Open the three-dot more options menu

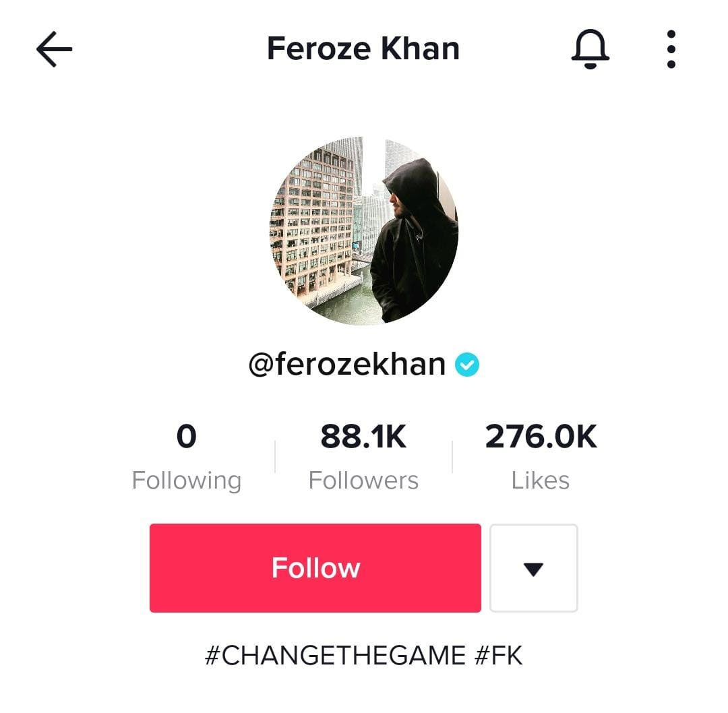click(671, 49)
